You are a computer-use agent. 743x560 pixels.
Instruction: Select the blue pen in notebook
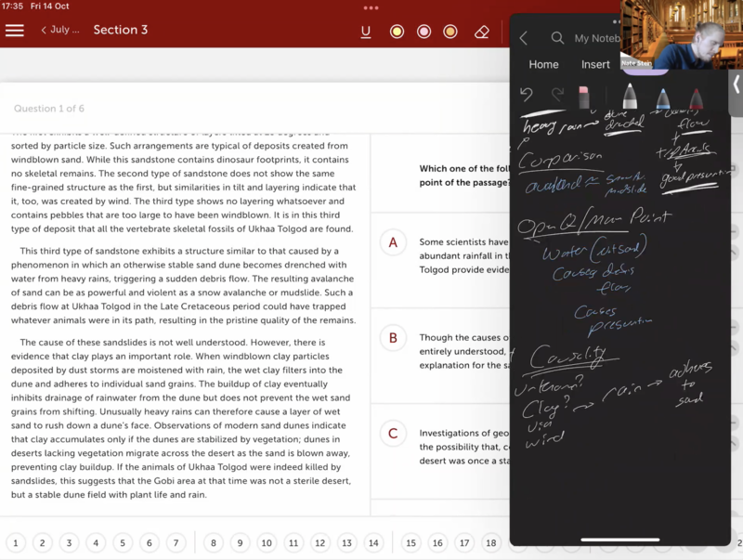click(663, 97)
